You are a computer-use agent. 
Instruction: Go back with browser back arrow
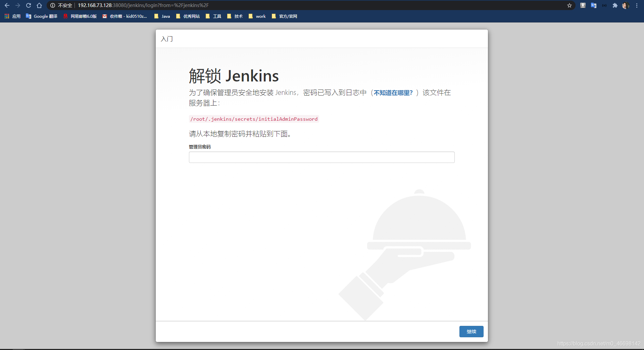tap(7, 5)
